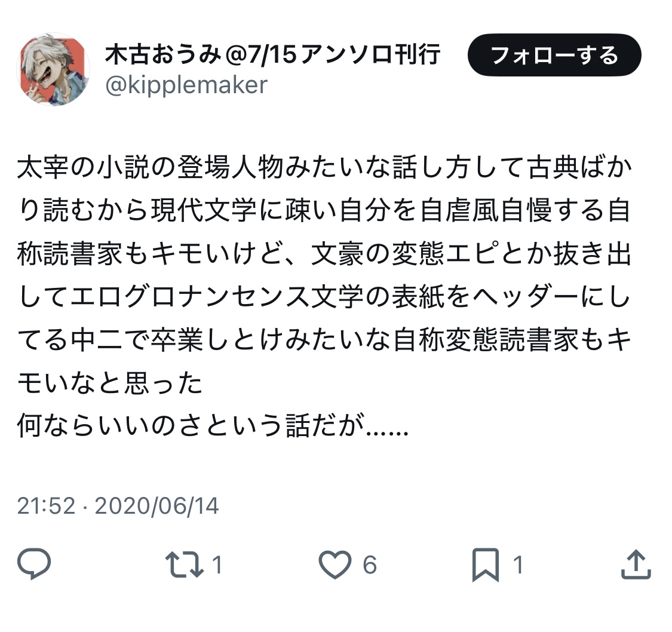Open the @kipplemaker handle link
The image size is (672, 632).
pos(186,85)
